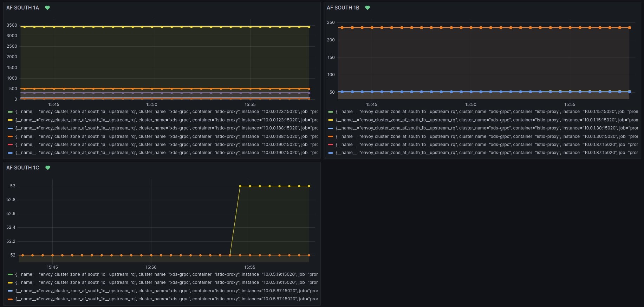Image resolution: width=644 pixels, height=307 pixels.
Task: Click the 15:55 time label in AF SOUTH 1B
Action: (x=570, y=105)
